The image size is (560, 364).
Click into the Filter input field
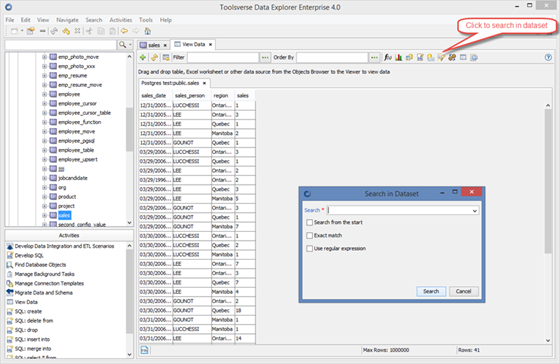tap(223, 58)
